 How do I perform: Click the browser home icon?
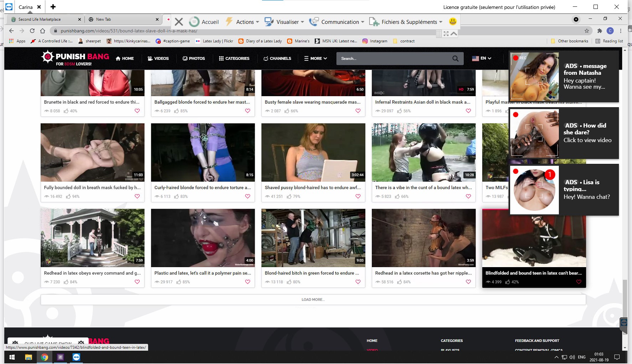click(42, 31)
